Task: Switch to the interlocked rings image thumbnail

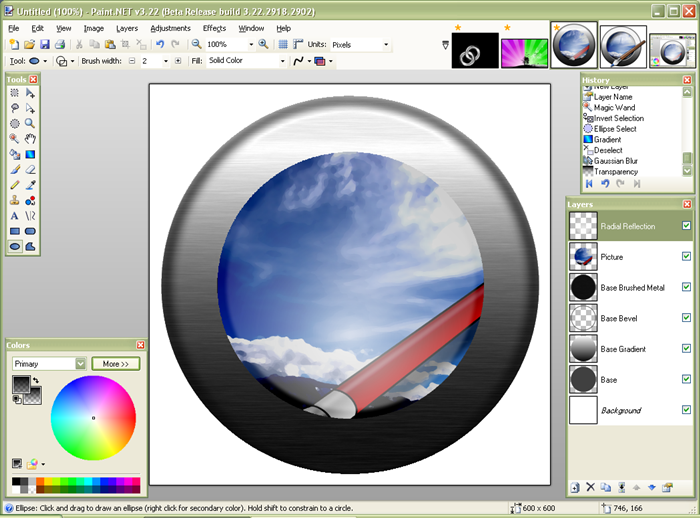Action: click(475, 50)
